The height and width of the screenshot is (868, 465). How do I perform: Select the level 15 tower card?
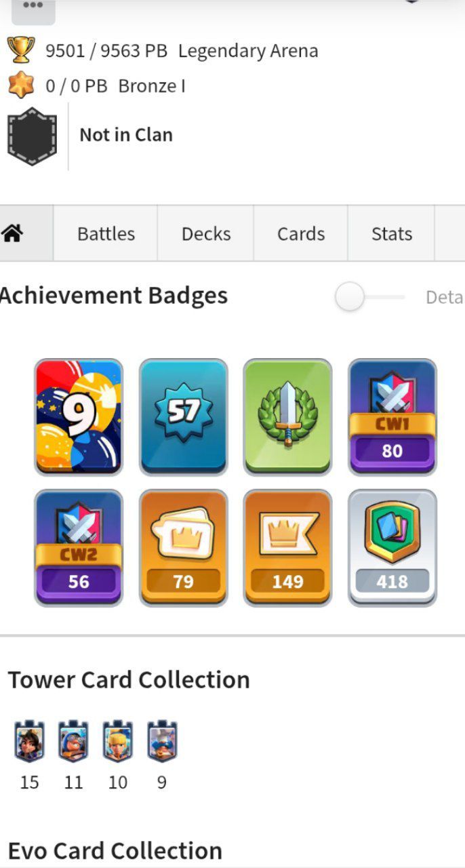[x=29, y=742]
